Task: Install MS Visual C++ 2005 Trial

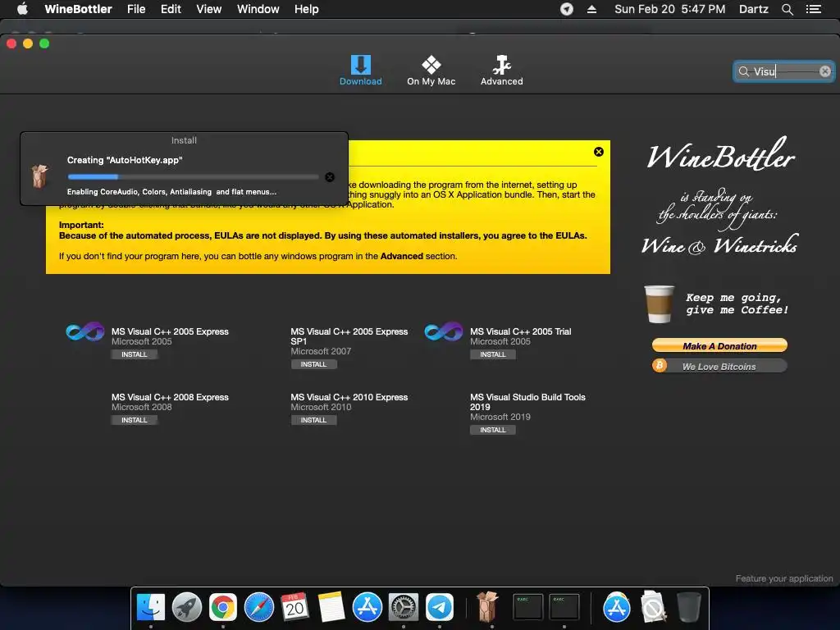Action: click(x=493, y=354)
